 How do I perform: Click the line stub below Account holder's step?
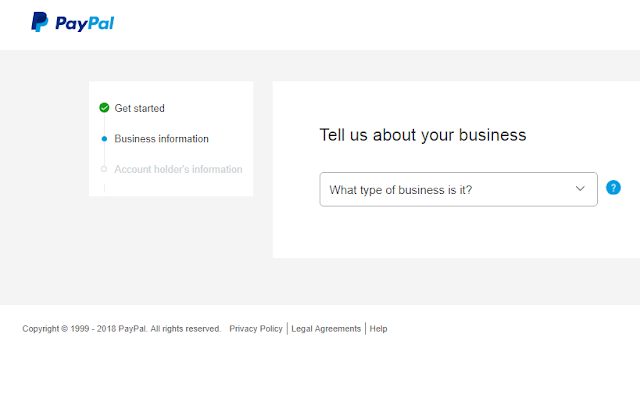click(x=104, y=188)
